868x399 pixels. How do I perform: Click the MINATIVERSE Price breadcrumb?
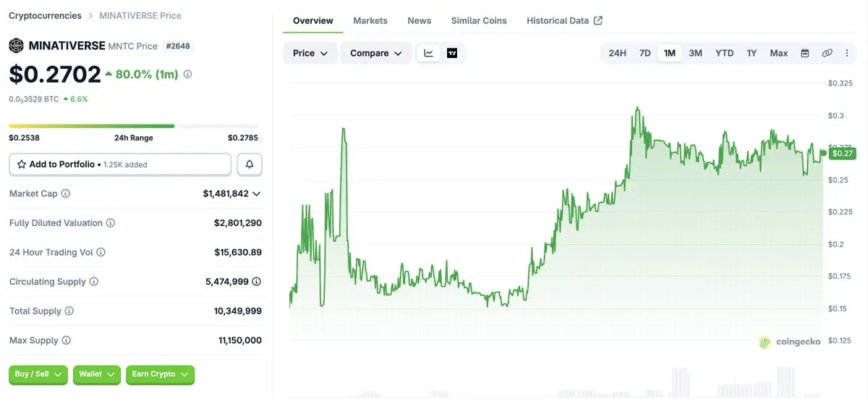click(x=140, y=15)
